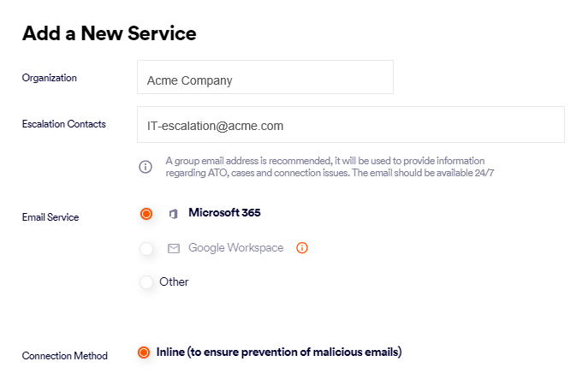Click the Google Workspace envelope icon
This screenshot has width=588, height=385.
click(x=174, y=248)
